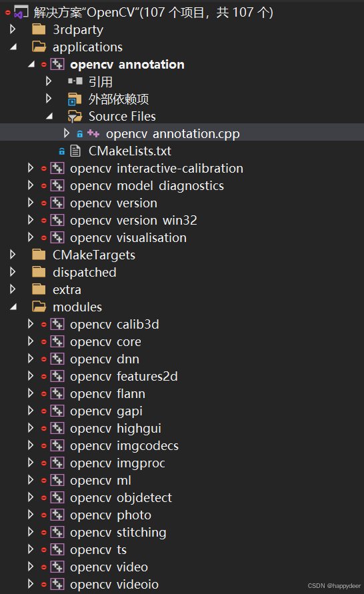Click the modules open folder icon
364x594 pixels.
tap(39, 307)
